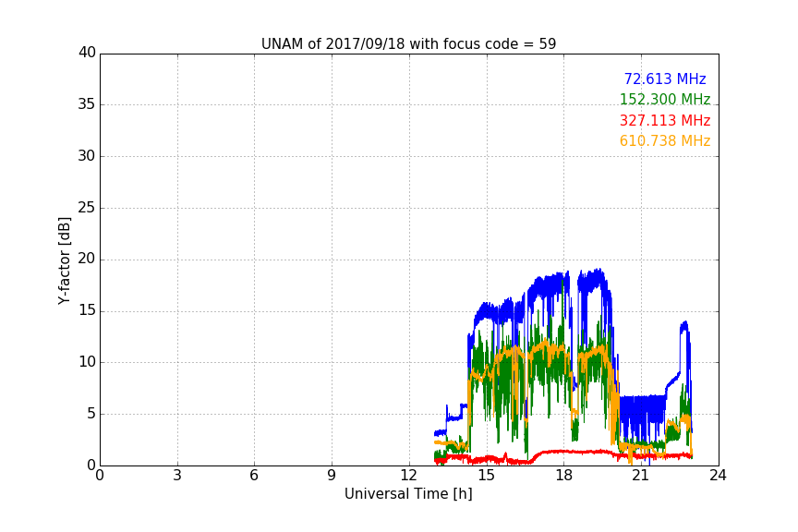Click the green legend entry 152.300 MHz
Viewport: 798px width, 532px height.
[x=665, y=99]
